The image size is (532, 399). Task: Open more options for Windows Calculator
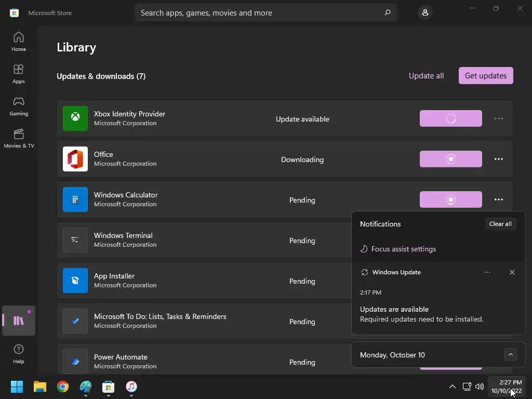point(498,199)
